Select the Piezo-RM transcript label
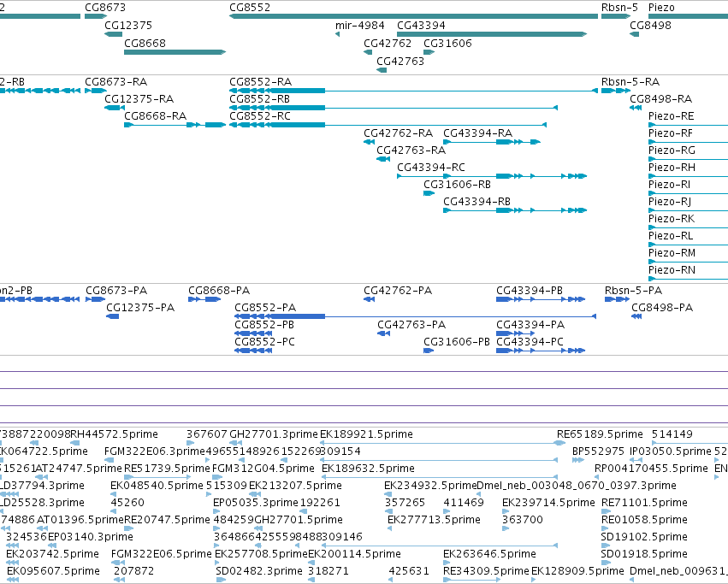This screenshot has width=728, height=584. pos(672,253)
